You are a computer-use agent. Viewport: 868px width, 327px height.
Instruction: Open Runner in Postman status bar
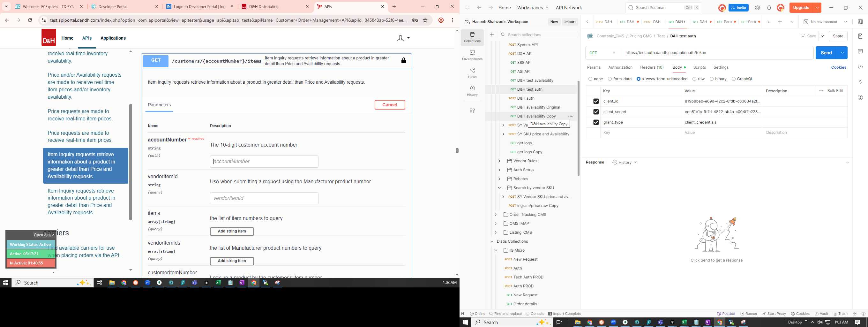click(x=749, y=314)
